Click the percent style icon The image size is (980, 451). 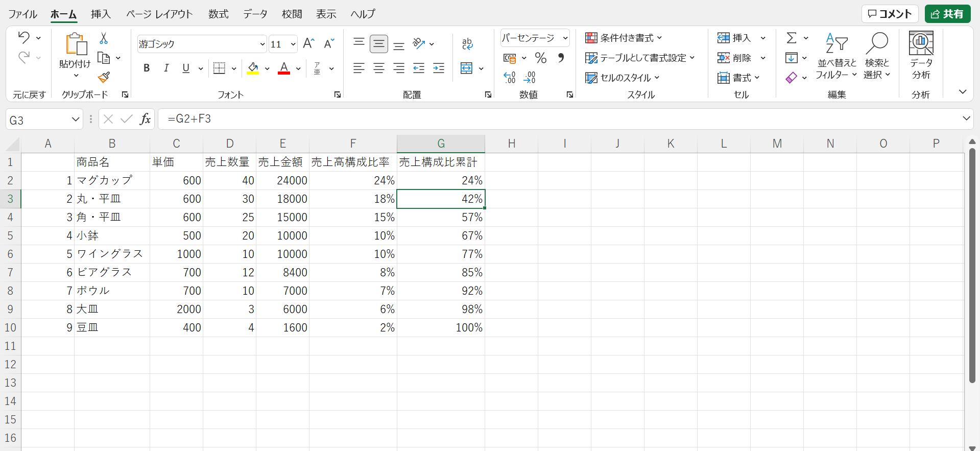[x=540, y=58]
